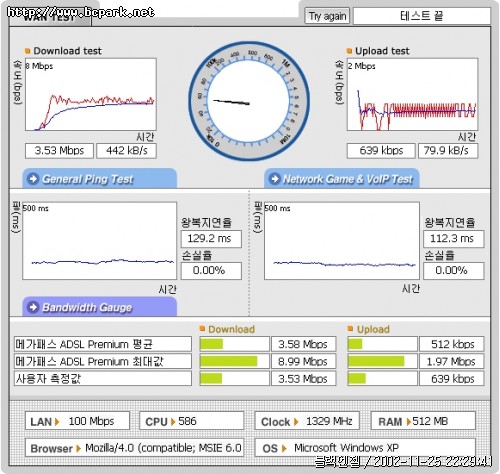Click the orange bullet beside Upload column header
The image size is (500, 474).
(350, 329)
